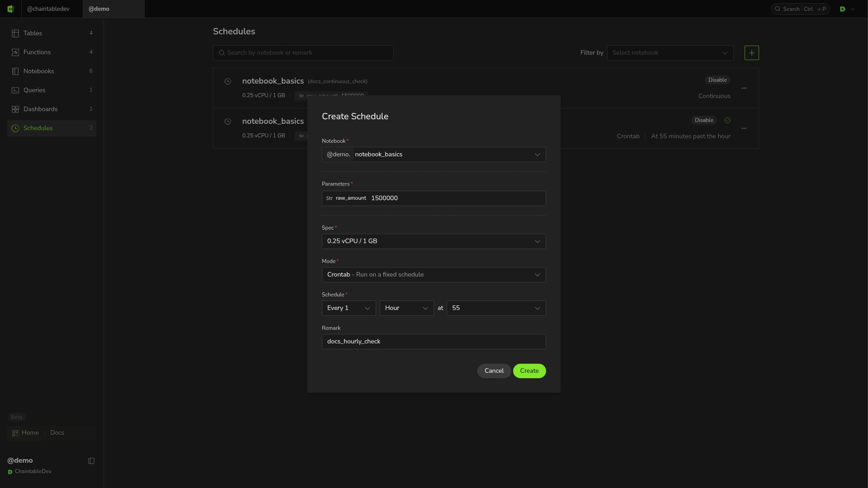Open more options for the Crontab schedule
Image resolution: width=868 pixels, height=488 pixels.
pyautogui.click(x=744, y=128)
